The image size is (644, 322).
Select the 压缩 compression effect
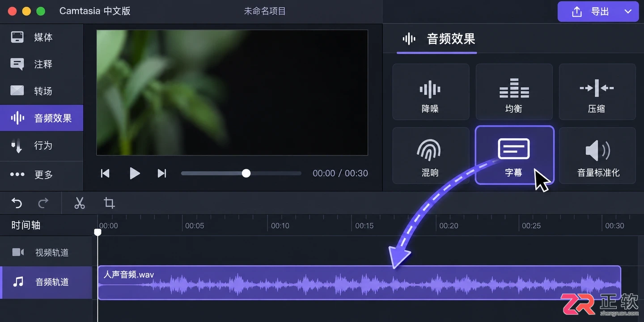597,92
